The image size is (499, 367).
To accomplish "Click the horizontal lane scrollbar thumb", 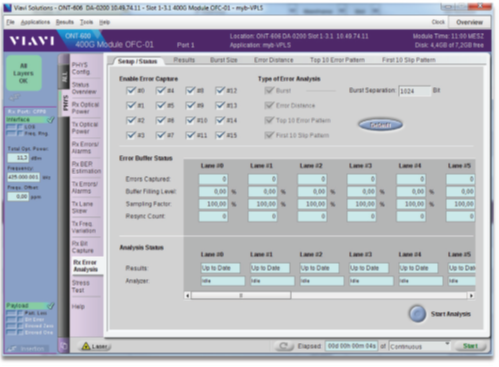I will [241, 295].
